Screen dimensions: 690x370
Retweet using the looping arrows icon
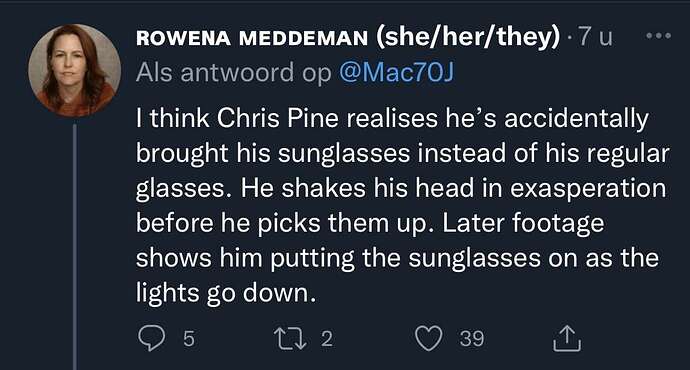(x=290, y=338)
